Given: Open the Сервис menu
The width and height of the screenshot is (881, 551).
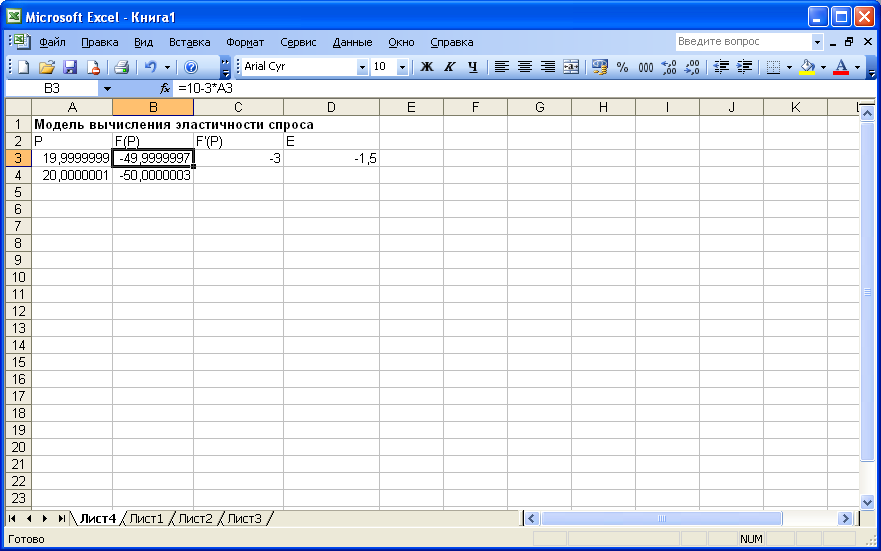Looking at the screenshot, I should [x=298, y=42].
